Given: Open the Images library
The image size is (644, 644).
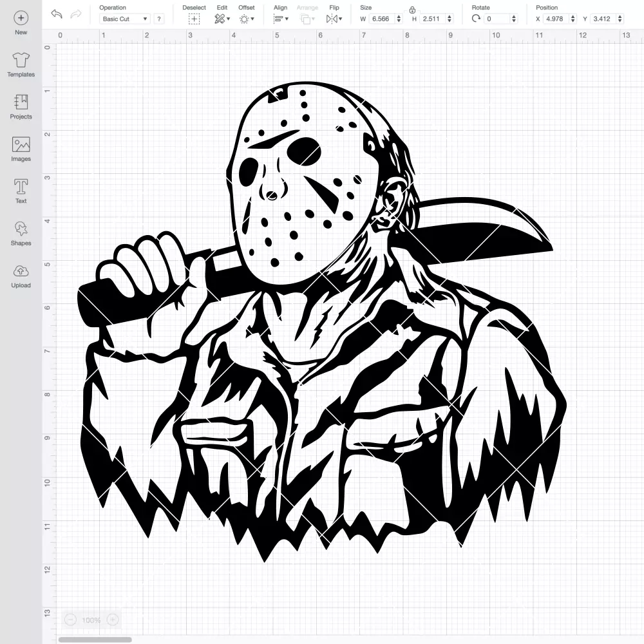Looking at the screenshot, I should [x=21, y=149].
